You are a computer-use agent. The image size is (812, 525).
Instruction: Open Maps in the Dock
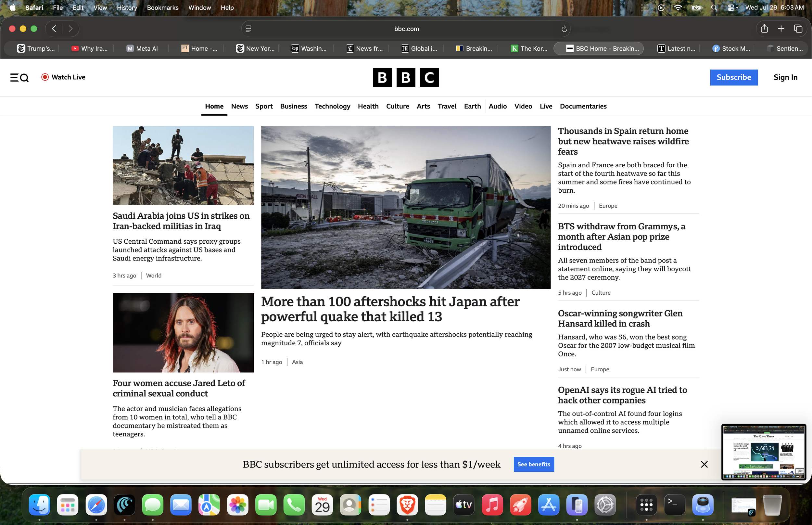[x=209, y=505]
